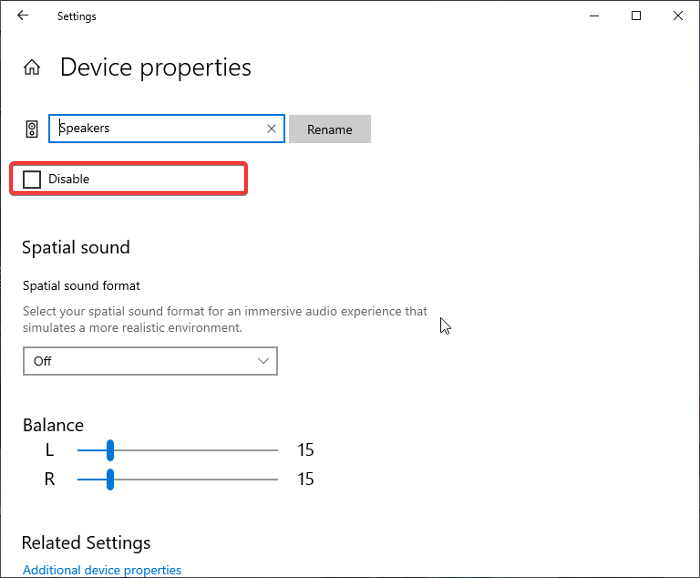This screenshot has height=578, width=700.
Task: Click the Balance section label
Action: point(53,425)
